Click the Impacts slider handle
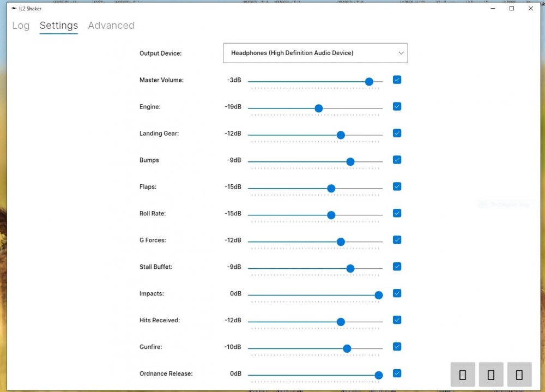 click(x=379, y=295)
